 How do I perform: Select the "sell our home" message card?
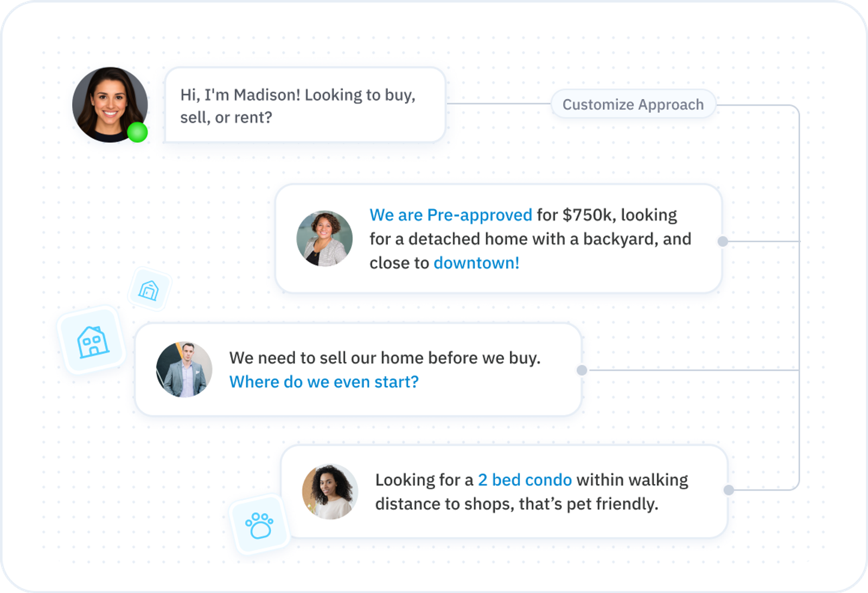coord(358,370)
